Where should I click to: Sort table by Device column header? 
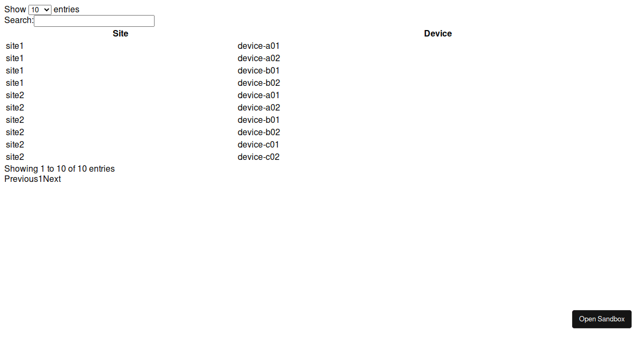coord(438,33)
